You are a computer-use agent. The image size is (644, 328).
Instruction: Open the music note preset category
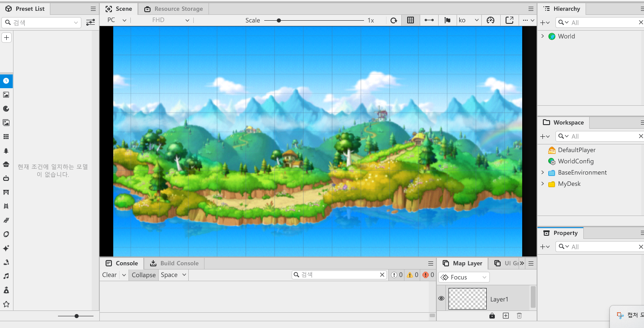6,276
